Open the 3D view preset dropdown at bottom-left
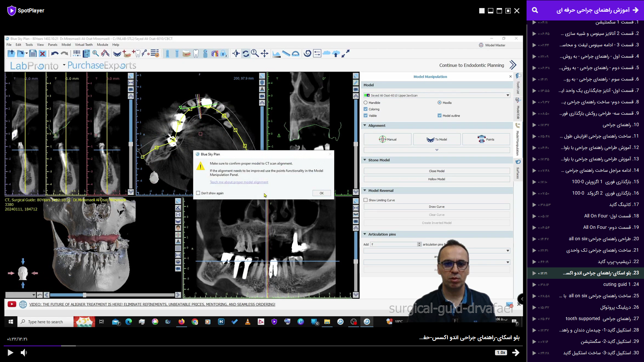The height and width of the screenshot is (362, 644). point(21,295)
